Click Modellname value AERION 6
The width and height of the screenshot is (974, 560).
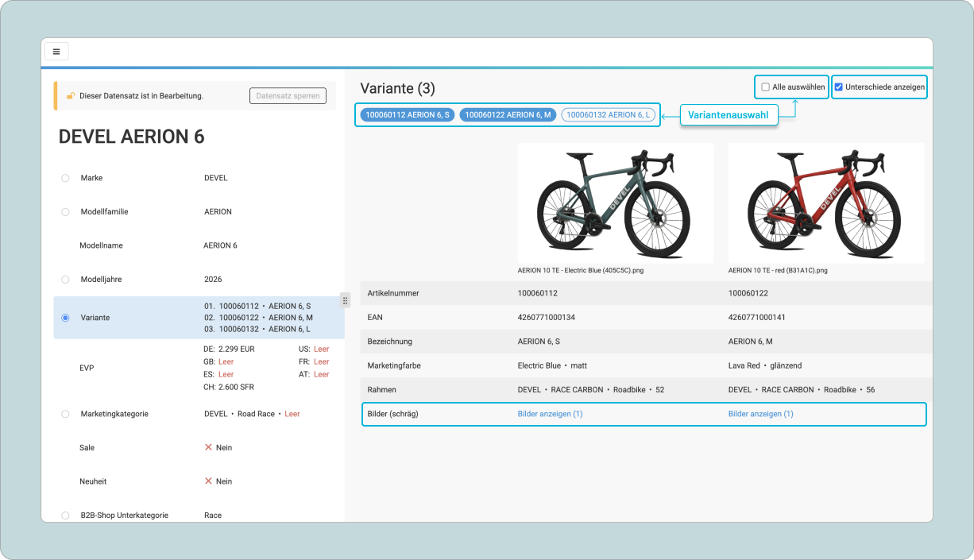pyautogui.click(x=220, y=245)
